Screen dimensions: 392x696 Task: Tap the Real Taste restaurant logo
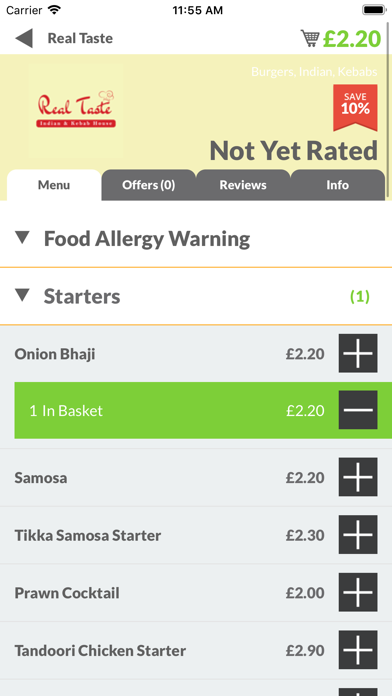pyautogui.click(x=76, y=111)
